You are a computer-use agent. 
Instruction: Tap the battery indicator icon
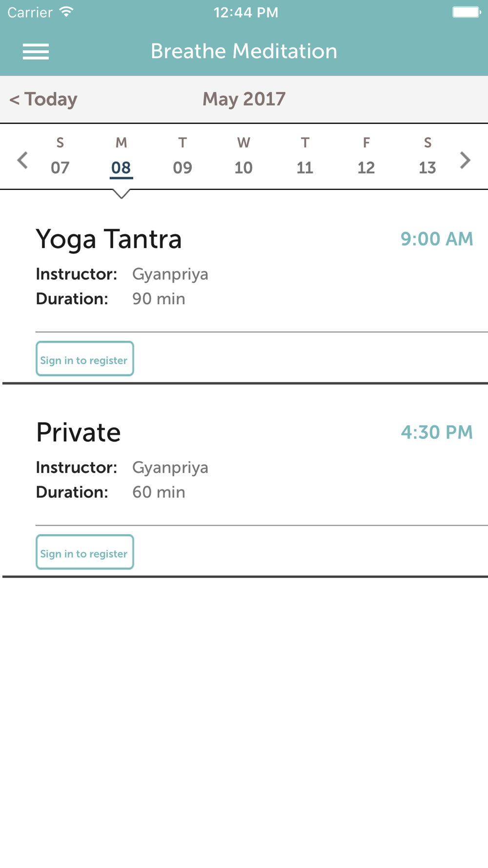tap(467, 12)
